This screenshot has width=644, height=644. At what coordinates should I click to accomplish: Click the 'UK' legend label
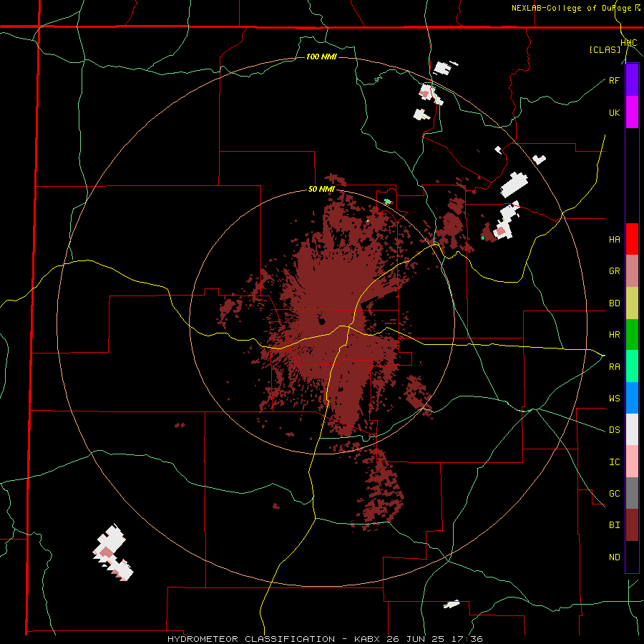pos(614,112)
